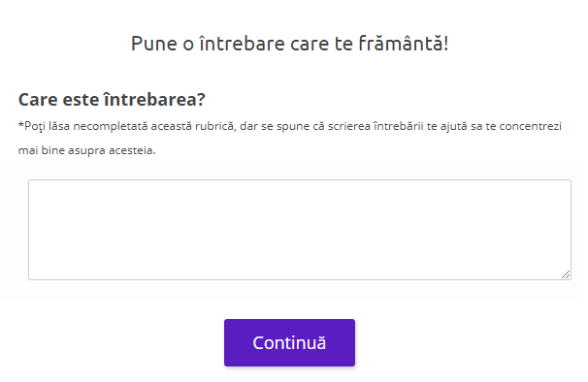The image size is (588, 382).
Task: Click the word 'Care' in the bold label
Action: (x=38, y=99)
